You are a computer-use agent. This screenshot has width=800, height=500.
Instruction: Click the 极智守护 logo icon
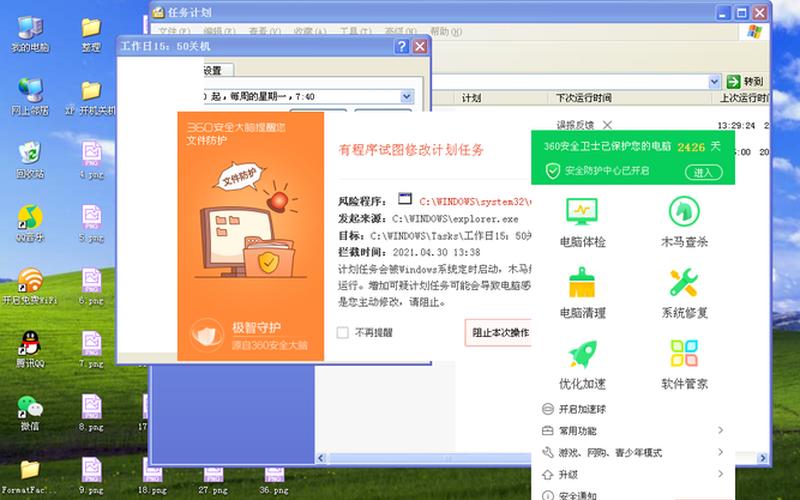tap(207, 335)
